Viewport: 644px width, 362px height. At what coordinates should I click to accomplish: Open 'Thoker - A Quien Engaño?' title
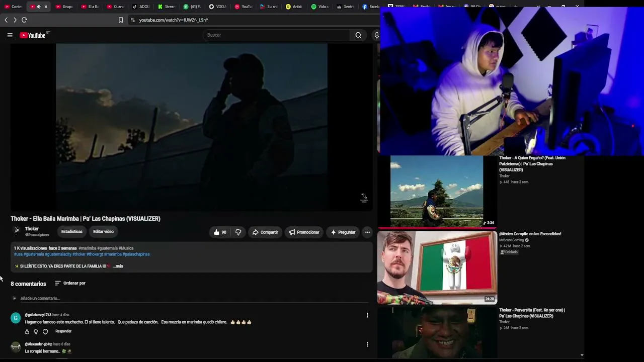click(x=532, y=164)
